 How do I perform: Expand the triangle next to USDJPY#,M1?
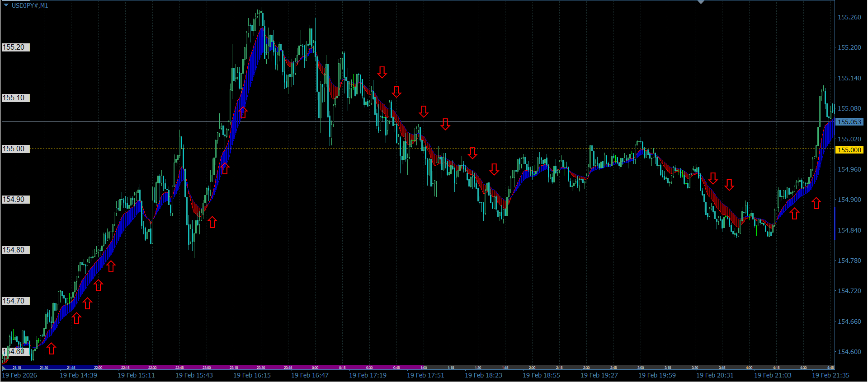click(6, 5)
